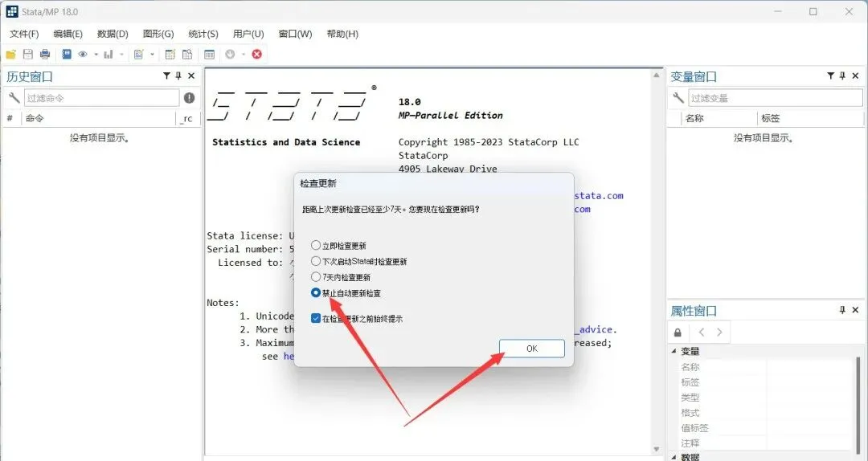Click the 值标签 row in Properties

[764, 428]
